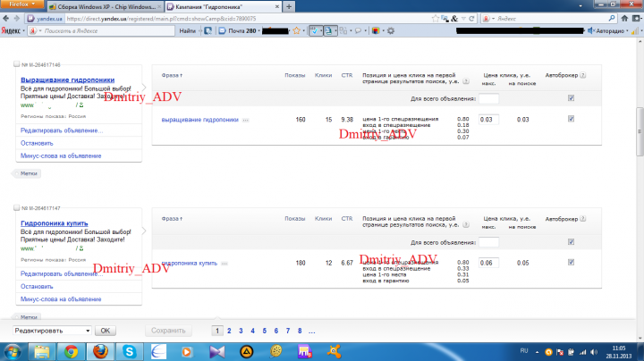Image resolution: width=644 pixels, height=361 pixels.
Task: Click the max price field showing 0.06
Action: (x=488, y=263)
